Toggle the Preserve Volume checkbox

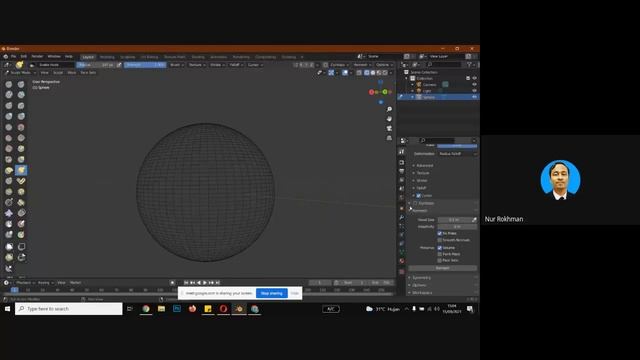click(x=440, y=247)
